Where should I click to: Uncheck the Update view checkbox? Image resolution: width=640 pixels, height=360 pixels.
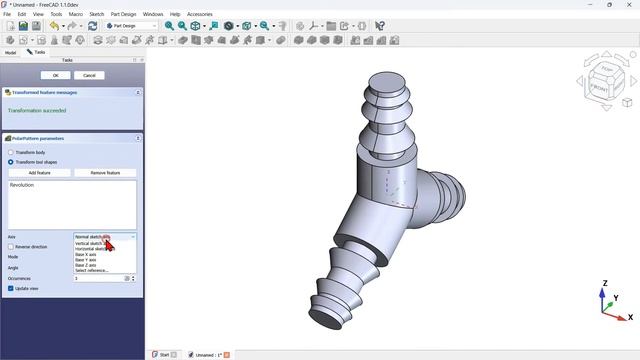pyautogui.click(x=11, y=289)
